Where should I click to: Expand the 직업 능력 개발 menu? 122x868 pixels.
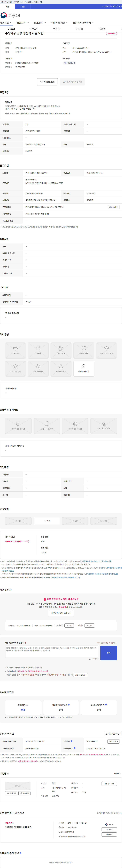coord(59,23)
